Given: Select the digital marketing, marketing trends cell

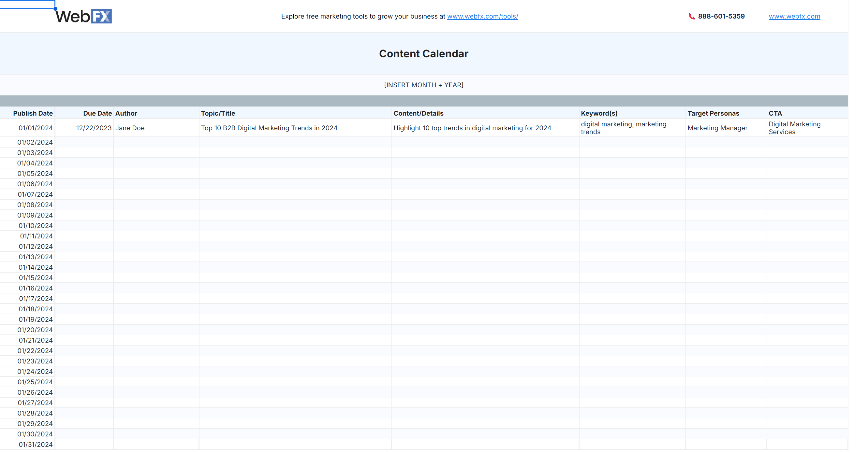Looking at the screenshot, I should [632, 128].
